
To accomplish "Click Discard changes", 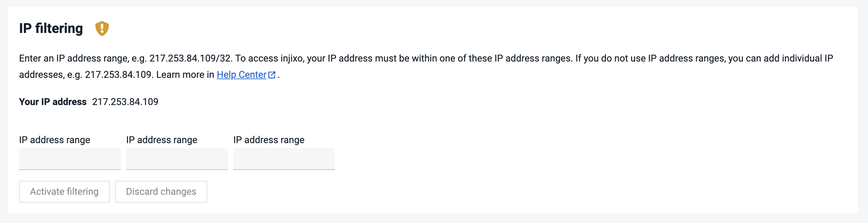I will click(x=161, y=191).
